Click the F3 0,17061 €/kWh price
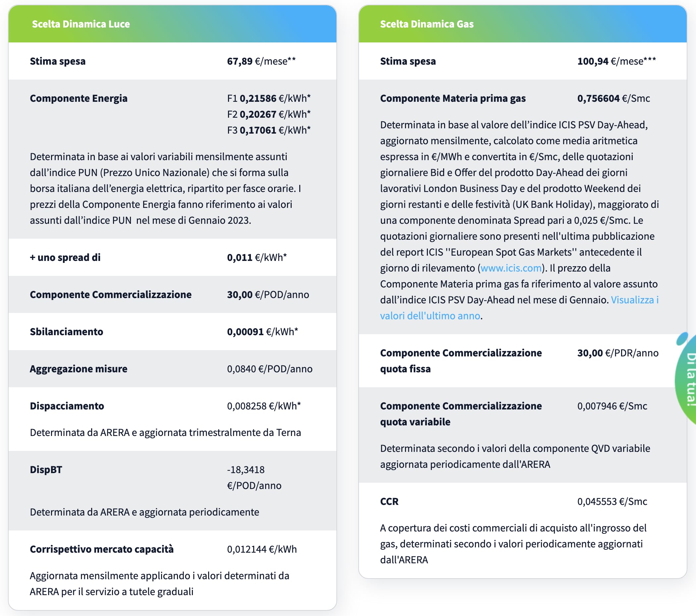 click(269, 130)
